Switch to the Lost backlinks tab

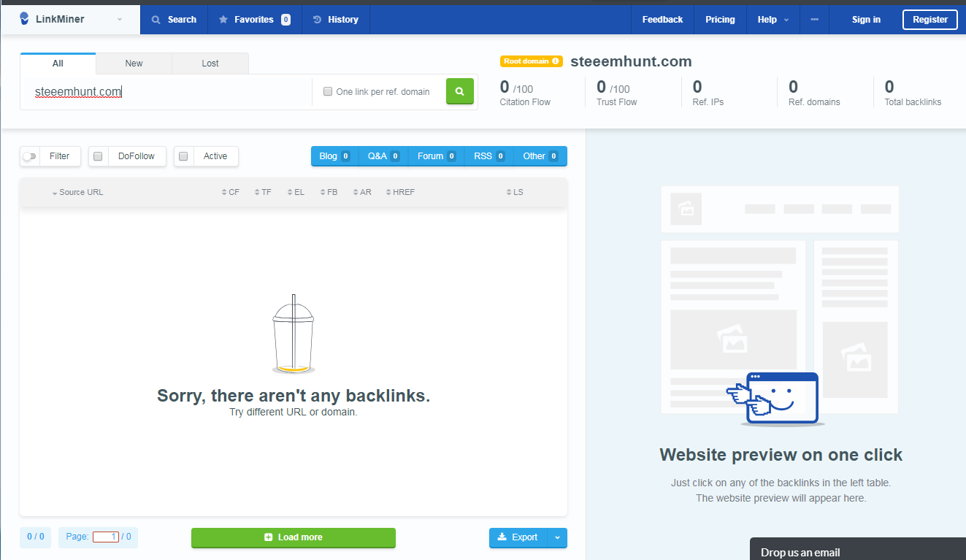(210, 64)
